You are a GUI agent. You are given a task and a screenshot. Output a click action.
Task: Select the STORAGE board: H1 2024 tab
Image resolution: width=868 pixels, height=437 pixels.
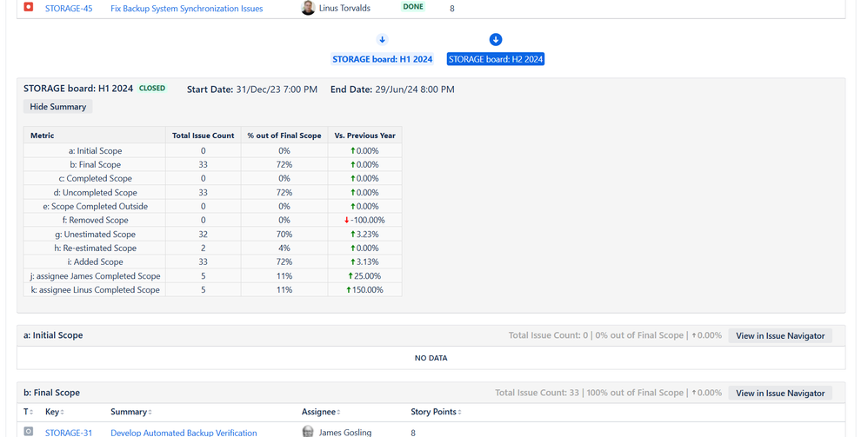[x=382, y=59]
